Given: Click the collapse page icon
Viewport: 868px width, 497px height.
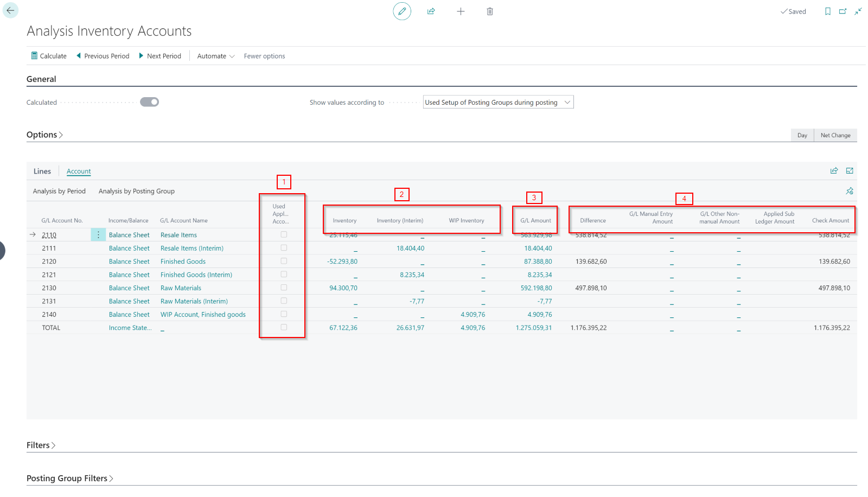Looking at the screenshot, I should pyautogui.click(x=858, y=11).
